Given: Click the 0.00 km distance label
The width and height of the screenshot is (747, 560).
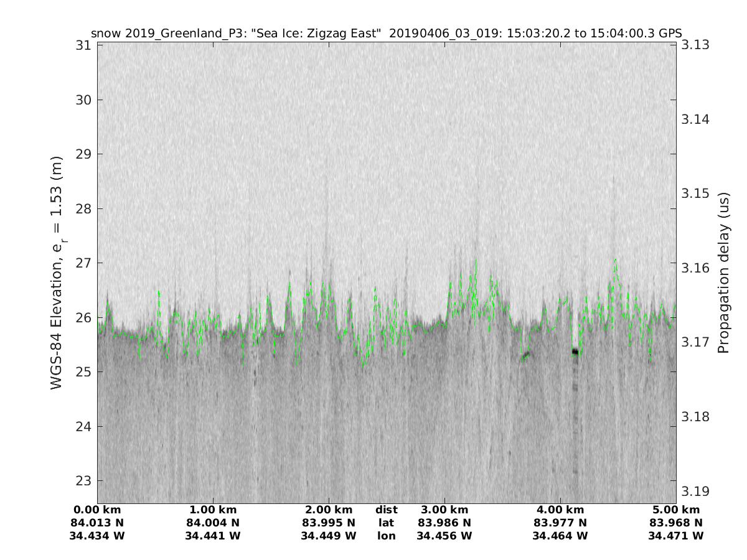Looking at the screenshot, I should [x=98, y=510].
